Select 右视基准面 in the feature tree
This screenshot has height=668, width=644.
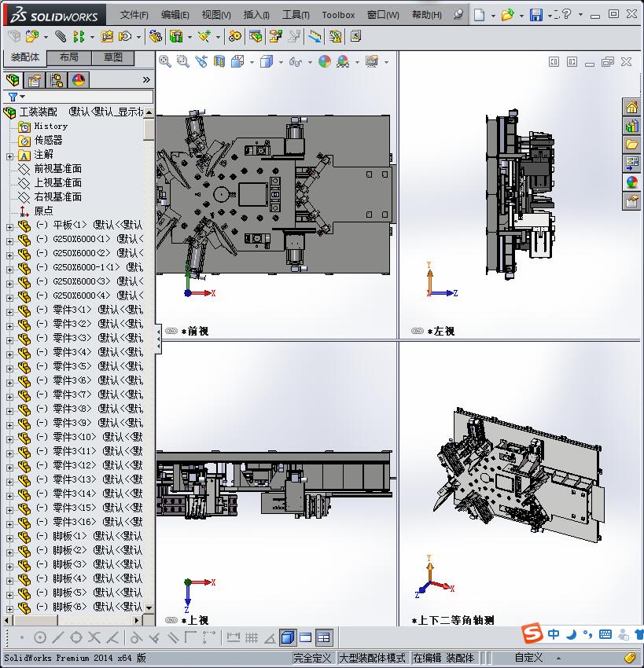click(x=57, y=197)
